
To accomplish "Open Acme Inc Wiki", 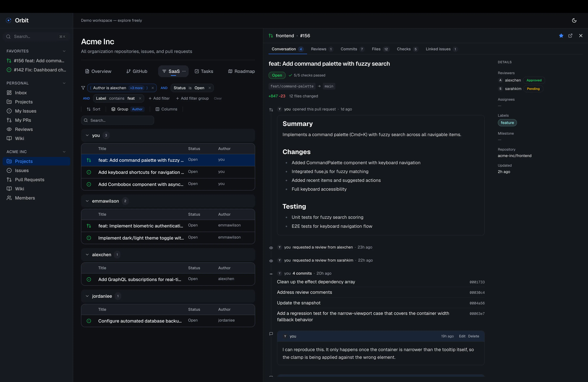I will pos(36,189).
